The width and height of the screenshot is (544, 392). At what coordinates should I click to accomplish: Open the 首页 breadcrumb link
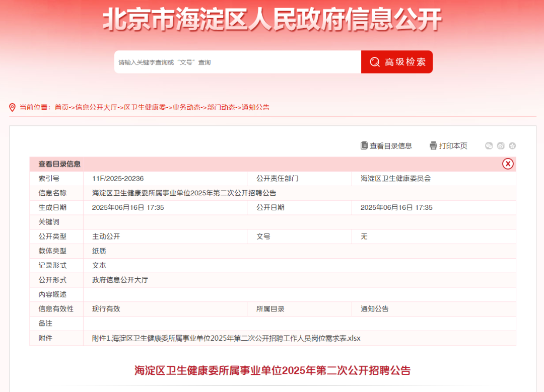(61, 108)
